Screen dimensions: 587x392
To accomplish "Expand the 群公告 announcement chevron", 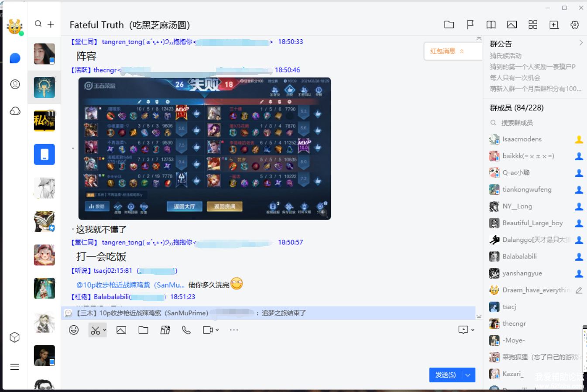I will 581,43.
